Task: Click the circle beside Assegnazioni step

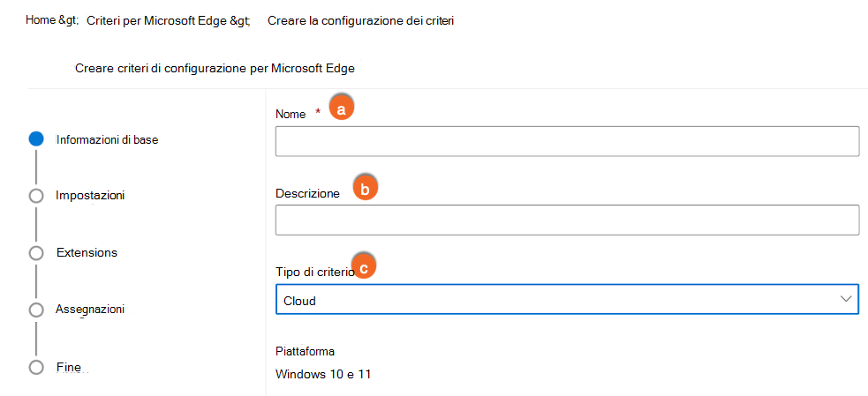Action: tap(36, 310)
